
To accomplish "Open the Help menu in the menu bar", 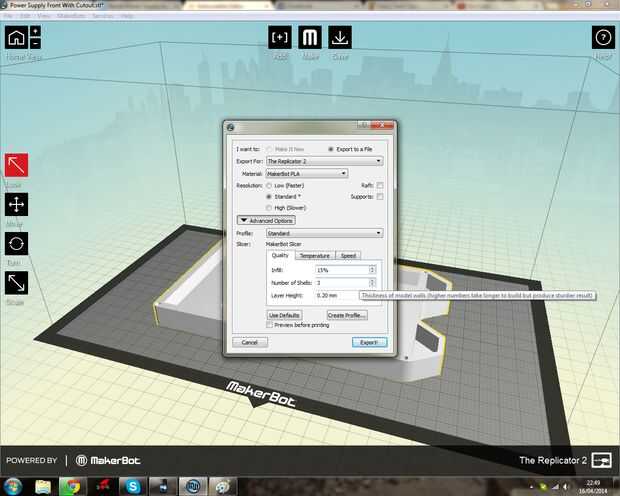I will point(127,16).
